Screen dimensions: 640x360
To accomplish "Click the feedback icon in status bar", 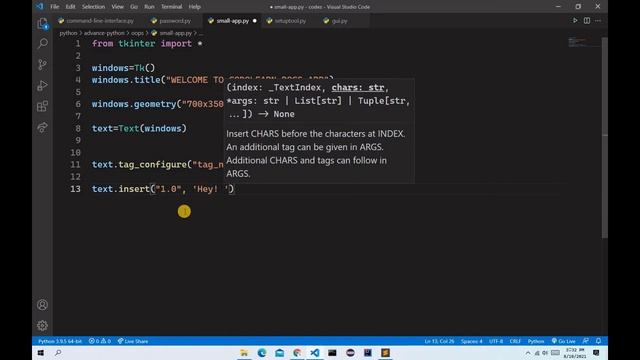I will [x=586, y=341].
